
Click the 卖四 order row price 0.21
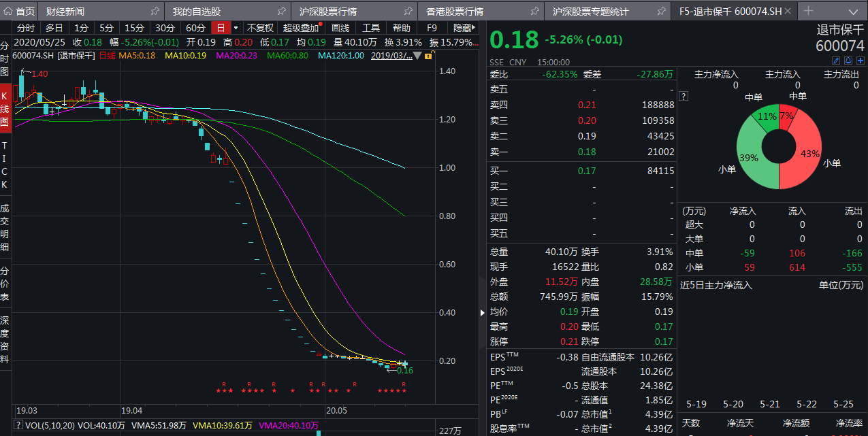587,105
